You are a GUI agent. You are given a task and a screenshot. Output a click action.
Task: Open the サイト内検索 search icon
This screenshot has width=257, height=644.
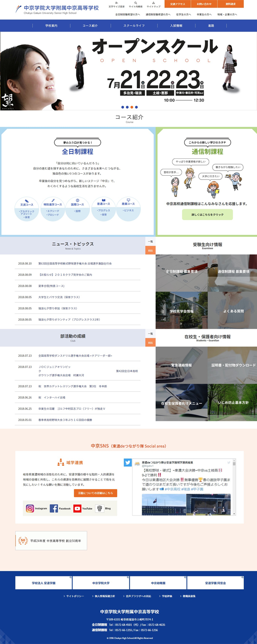click(136, 3)
